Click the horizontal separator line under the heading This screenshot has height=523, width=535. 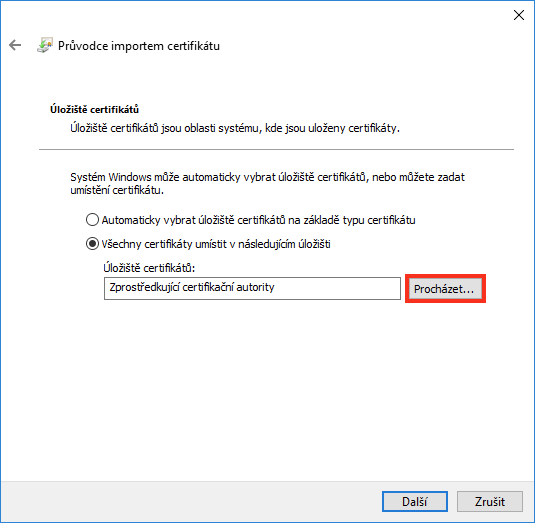tap(276, 149)
